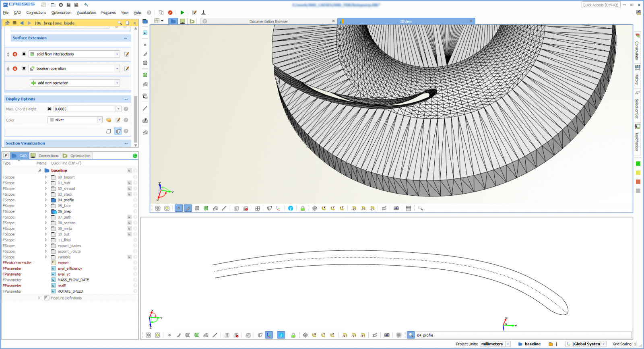Click the Max. Chord Height value field
Screen dimensions: 644x349
85,109
